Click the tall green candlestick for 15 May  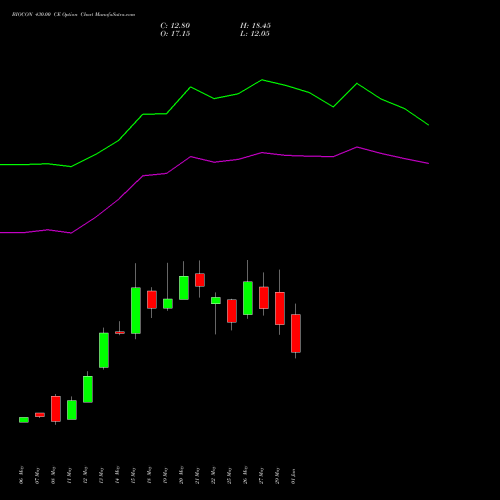(x=136, y=310)
